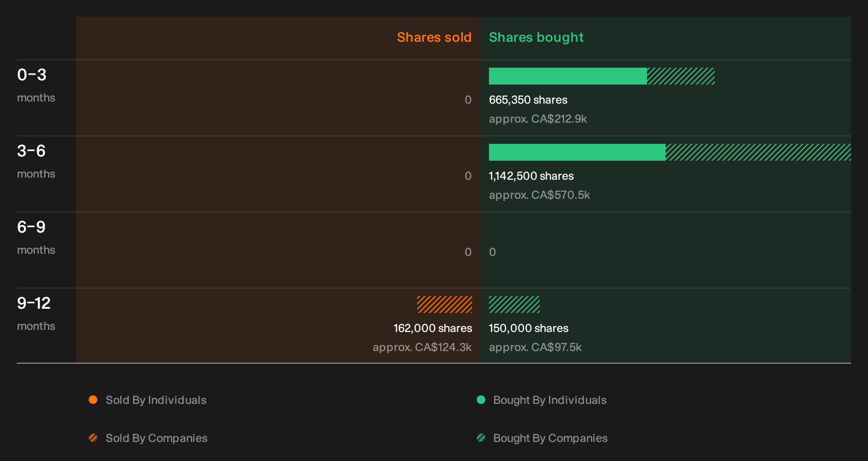Click the shares sold zero in 6-9 months row
The width and height of the screenshot is (868, 461).
click(x=468, y=252)
